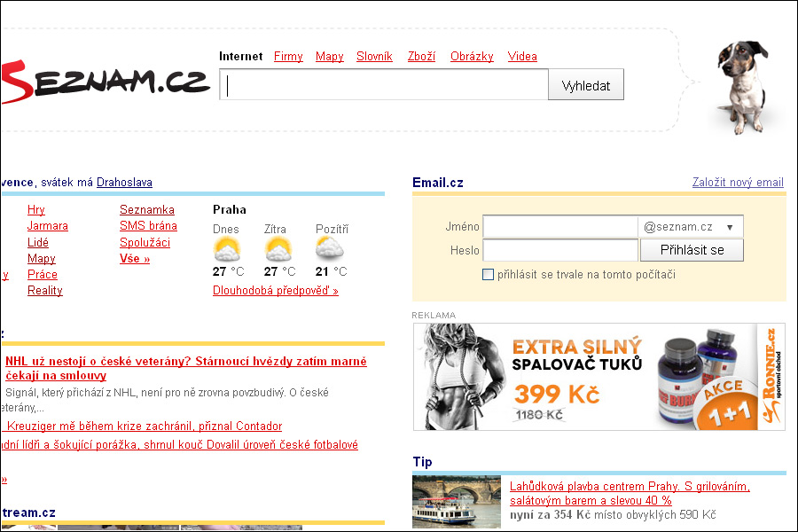Image resolution: width=798 pixels, height=532 pixels.
Task: Open the Vše » services link
Action: (135, 259)
